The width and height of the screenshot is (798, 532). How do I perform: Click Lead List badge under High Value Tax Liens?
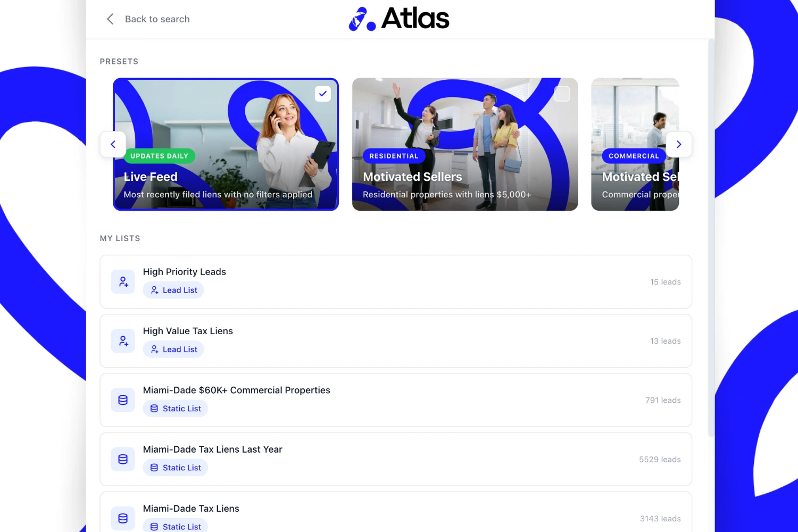point(173,350)
